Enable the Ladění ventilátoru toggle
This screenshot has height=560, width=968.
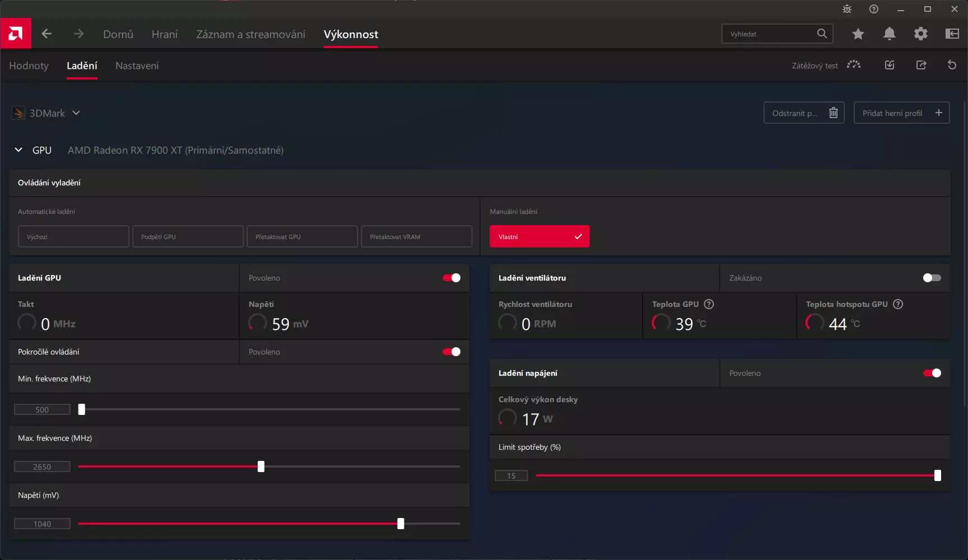click(932, 278)
